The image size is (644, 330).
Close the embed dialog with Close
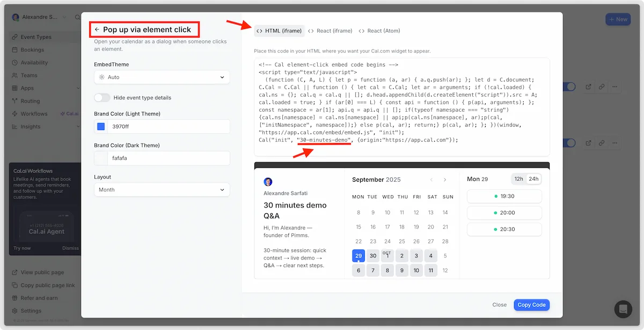500,305
